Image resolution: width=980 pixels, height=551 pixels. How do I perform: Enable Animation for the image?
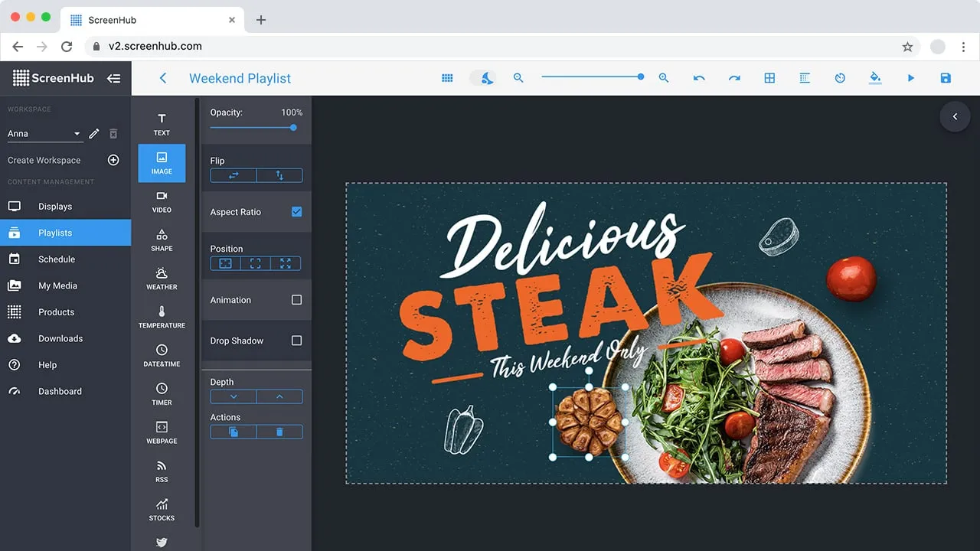point(296,300)
